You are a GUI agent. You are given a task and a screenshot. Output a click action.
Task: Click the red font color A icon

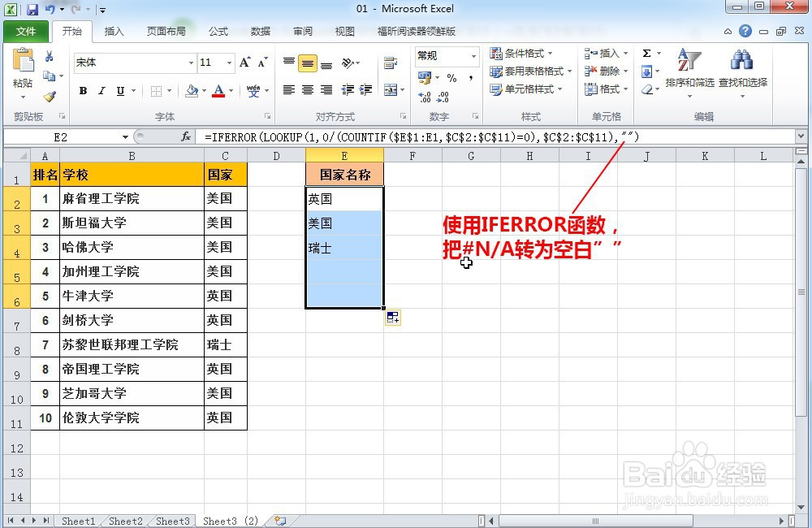pos(219,91)
